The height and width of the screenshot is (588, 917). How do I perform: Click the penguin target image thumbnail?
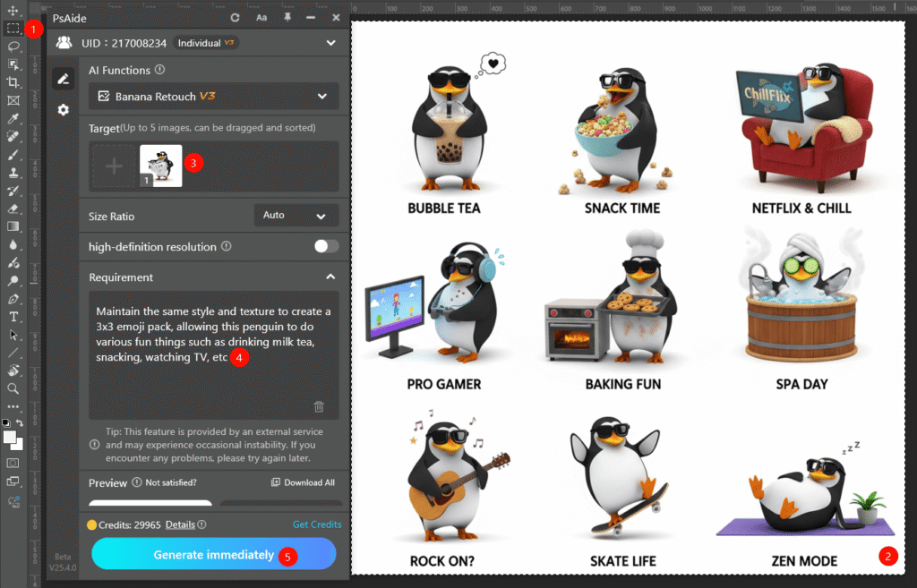(160, 166)
